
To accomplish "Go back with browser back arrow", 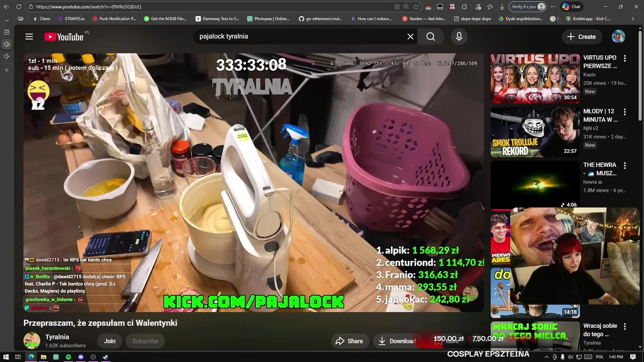I will [x=7, y=7].
